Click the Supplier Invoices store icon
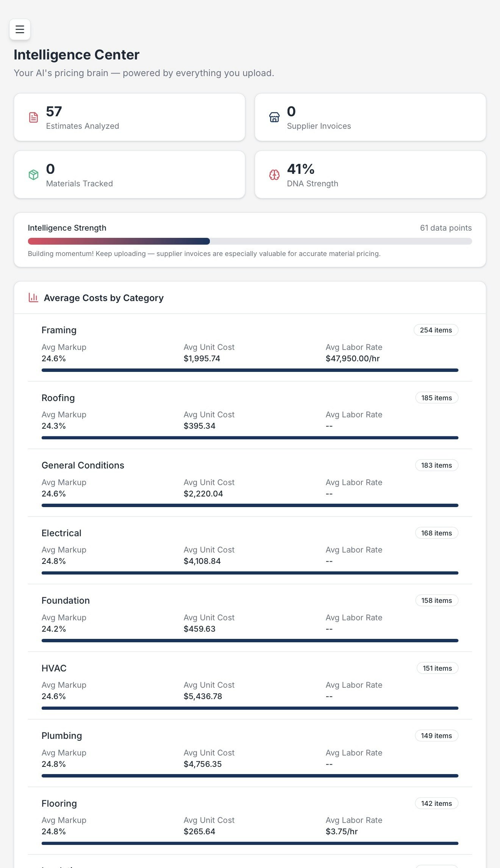The height and width of the screenshot is (868, 500). (274, 117)
